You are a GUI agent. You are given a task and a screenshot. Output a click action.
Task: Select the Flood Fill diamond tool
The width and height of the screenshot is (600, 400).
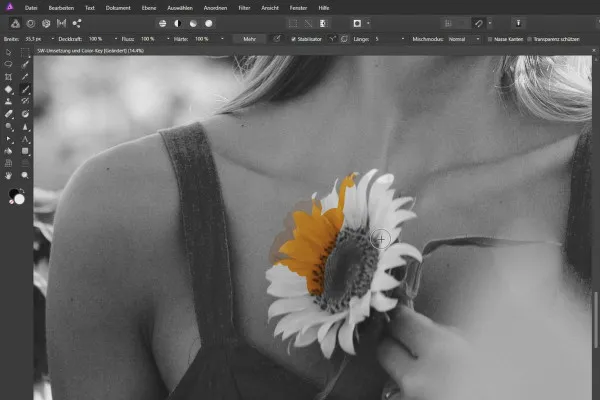pos(8,89)
